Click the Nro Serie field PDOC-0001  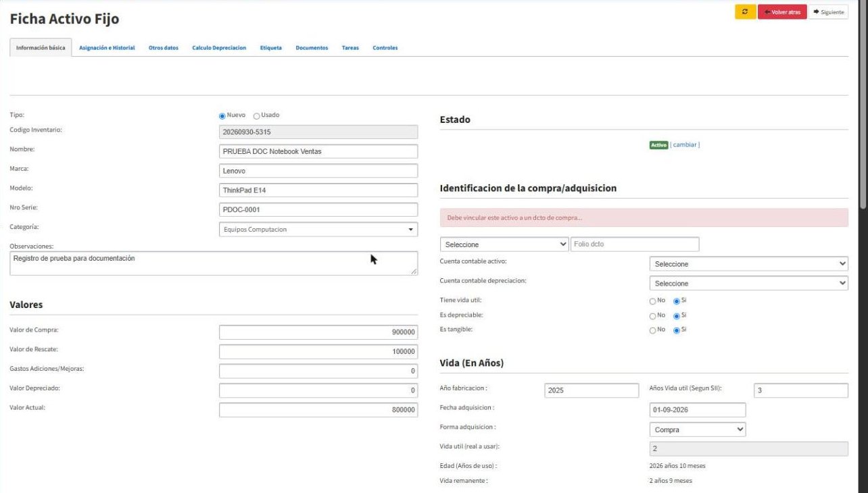(x=318, y=210)
